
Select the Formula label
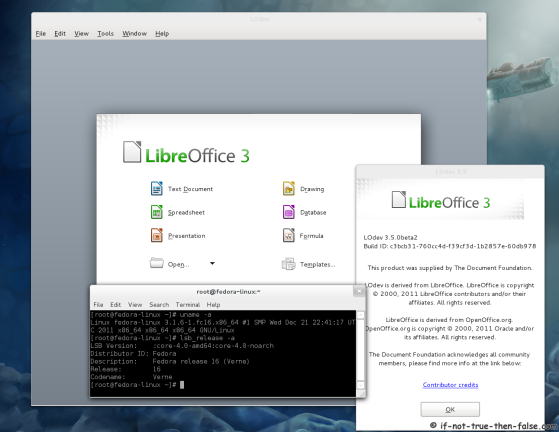click(311, 236)
